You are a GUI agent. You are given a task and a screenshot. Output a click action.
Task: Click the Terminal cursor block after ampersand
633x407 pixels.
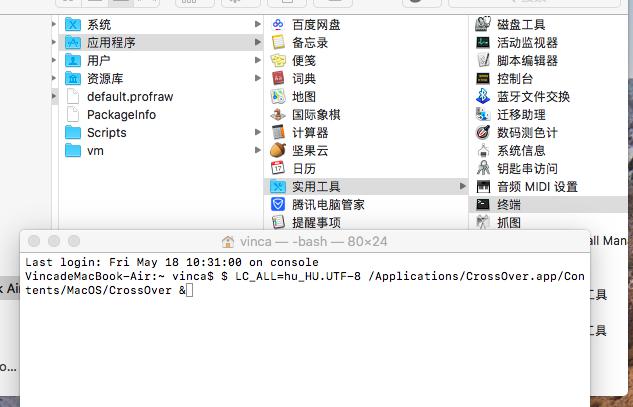click(x=190, y=290)
